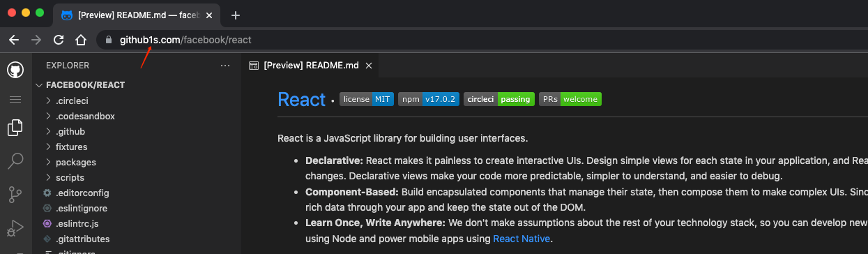Click the site lock icon in address bar
This screenshot has width=868, height=254.
[x=108, y=40]
